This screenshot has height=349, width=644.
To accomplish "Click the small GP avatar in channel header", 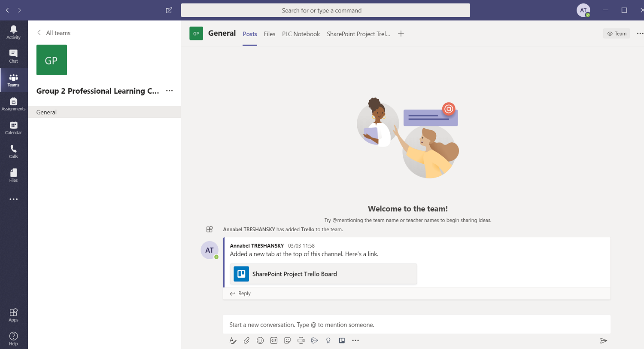I will (x=196, y=33).
